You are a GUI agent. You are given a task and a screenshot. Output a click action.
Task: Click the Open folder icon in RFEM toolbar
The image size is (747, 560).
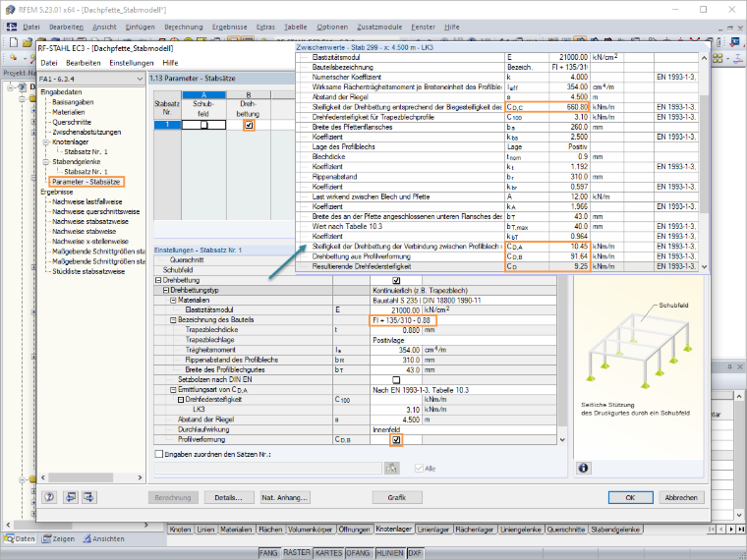point(27,42)
